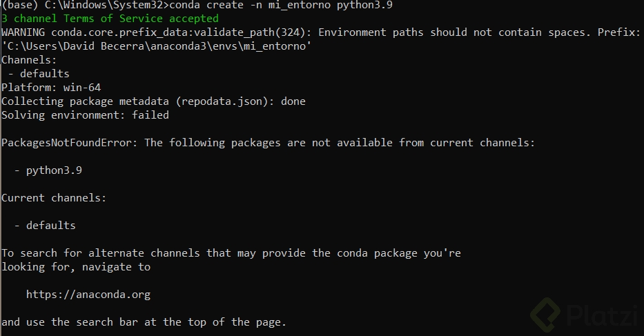This screenshot has height=336, width=644.
Task: Click the "use the search bar" instruction line
Action: point(144,322)
